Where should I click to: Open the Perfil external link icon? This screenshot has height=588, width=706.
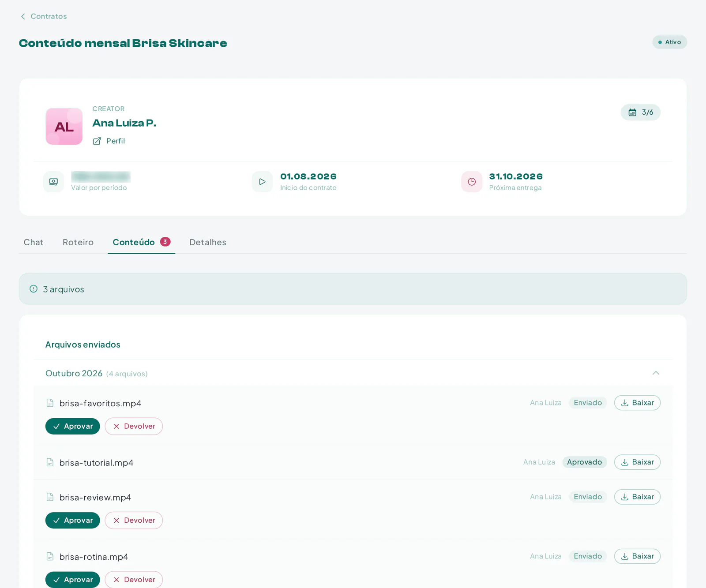click(97, 141)
